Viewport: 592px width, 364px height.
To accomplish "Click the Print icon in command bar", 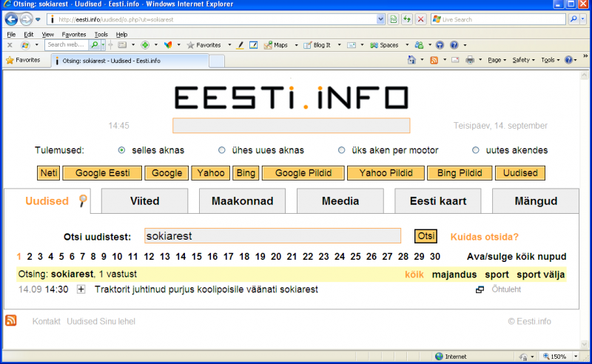I will [x=470, y=60].
